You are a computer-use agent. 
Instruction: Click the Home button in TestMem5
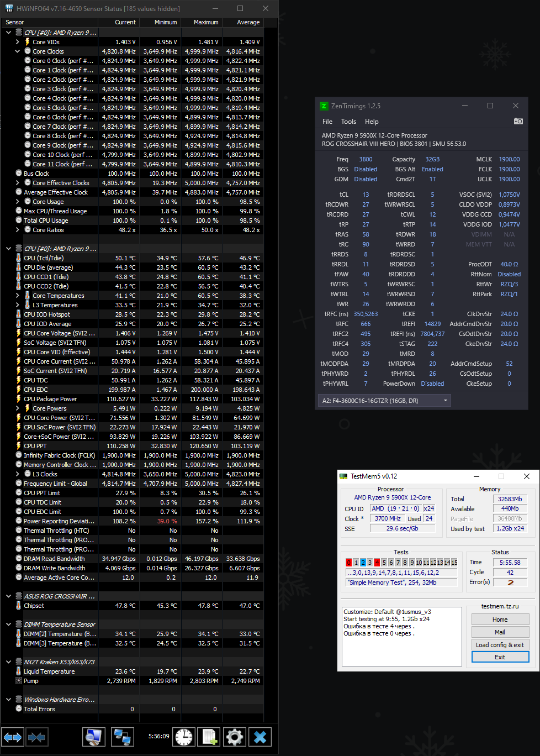[x=500, y=620]
